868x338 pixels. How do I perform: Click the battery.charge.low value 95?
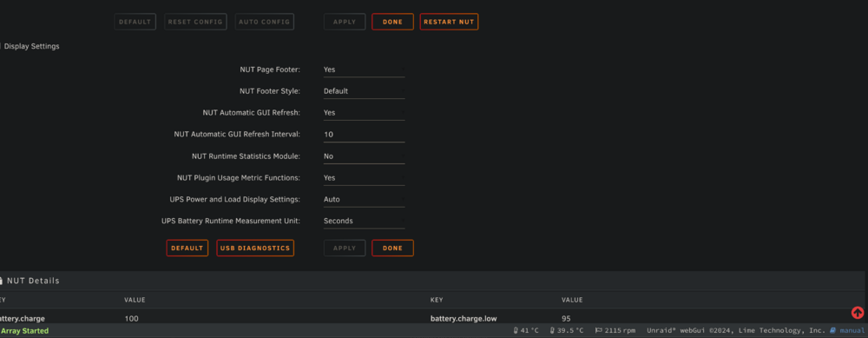[x=566, y=319]
